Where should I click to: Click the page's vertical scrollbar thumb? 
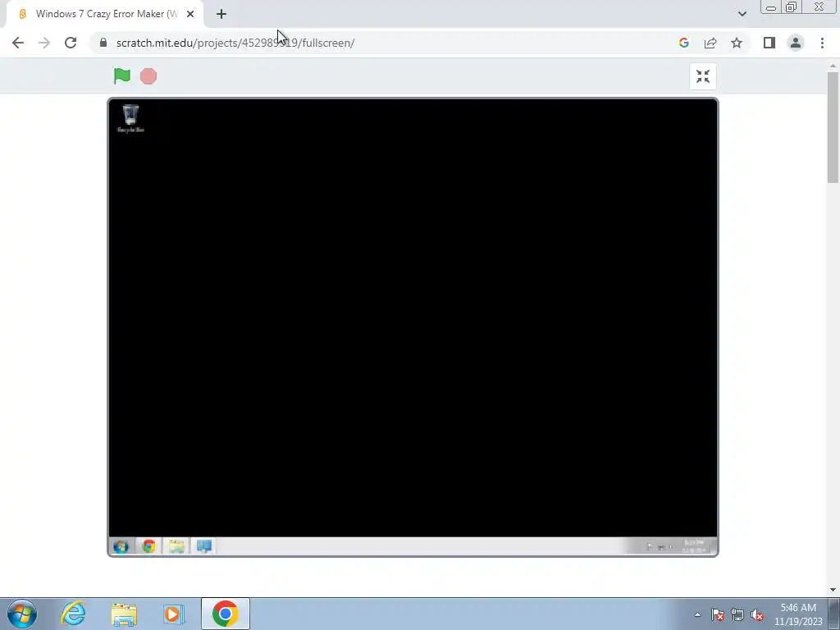click(x=833, y=127)
